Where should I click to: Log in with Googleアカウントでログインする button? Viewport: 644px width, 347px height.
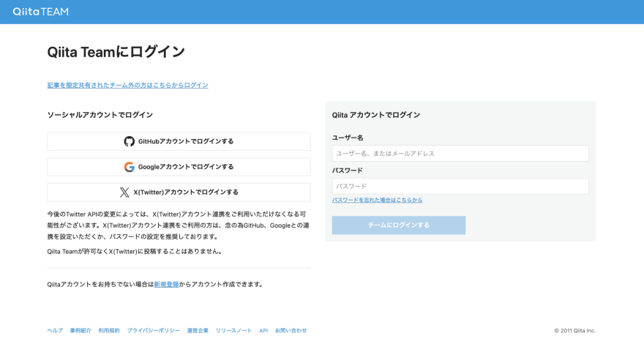tap(179, 167)
